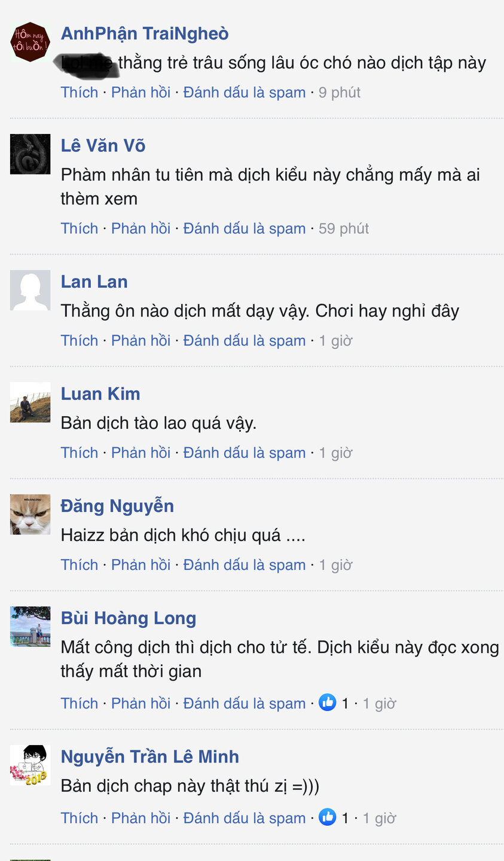
Task: Like AnhPhận TraiNghèo's comment with Thích
Action: (x=80, y=93)
